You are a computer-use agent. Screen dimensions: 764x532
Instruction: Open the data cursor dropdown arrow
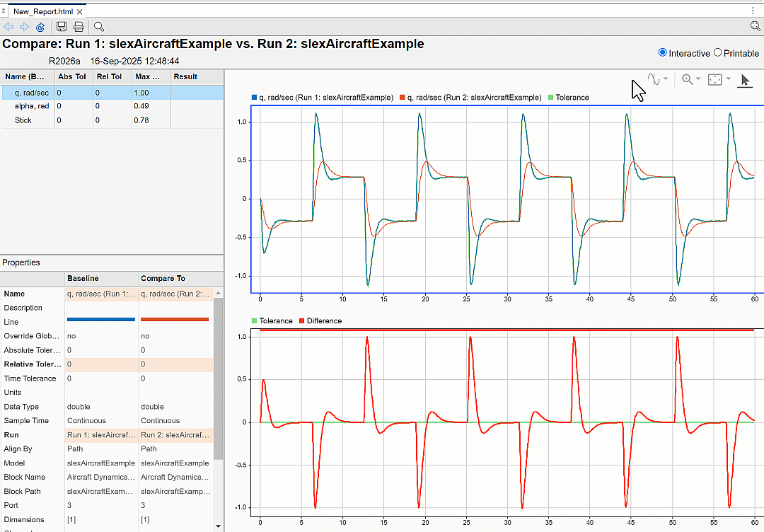pyautogui.click(x=666, y=79)
